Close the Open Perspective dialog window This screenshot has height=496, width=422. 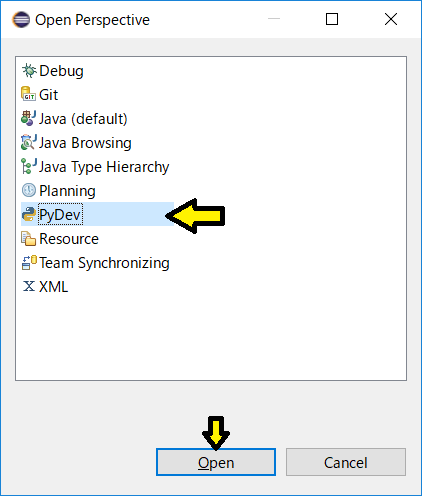[391, 19]
